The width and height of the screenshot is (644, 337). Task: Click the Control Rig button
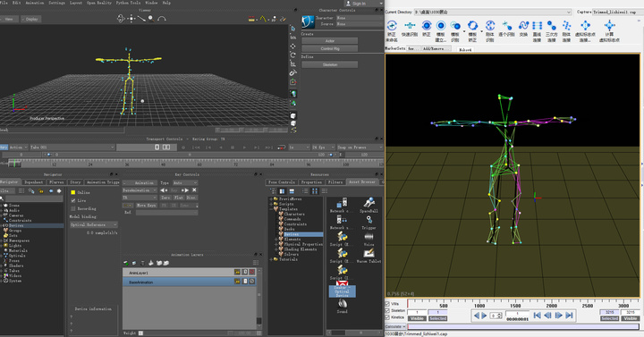330,48
